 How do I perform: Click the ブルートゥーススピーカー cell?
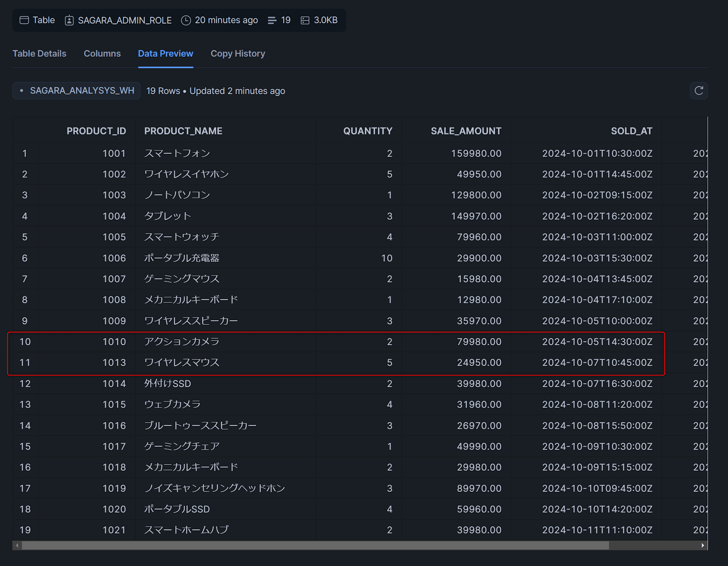point(201,425)
